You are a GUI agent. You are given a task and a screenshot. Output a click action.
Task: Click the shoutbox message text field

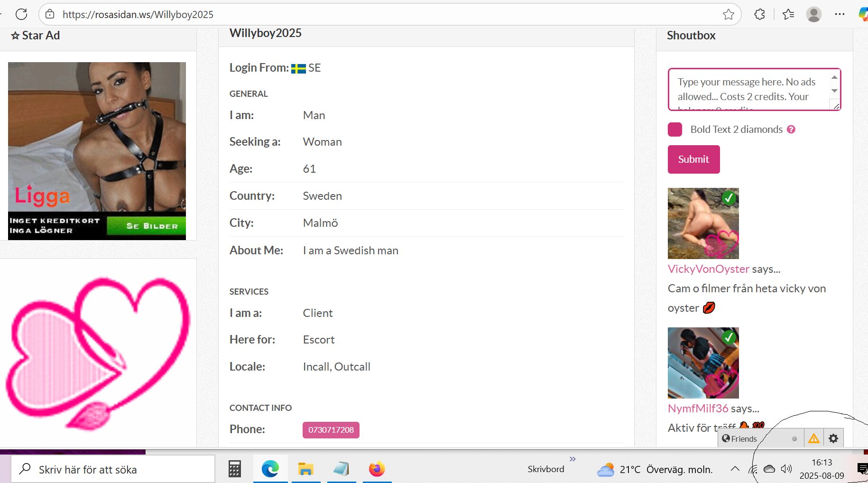click(x=749, y=89)
